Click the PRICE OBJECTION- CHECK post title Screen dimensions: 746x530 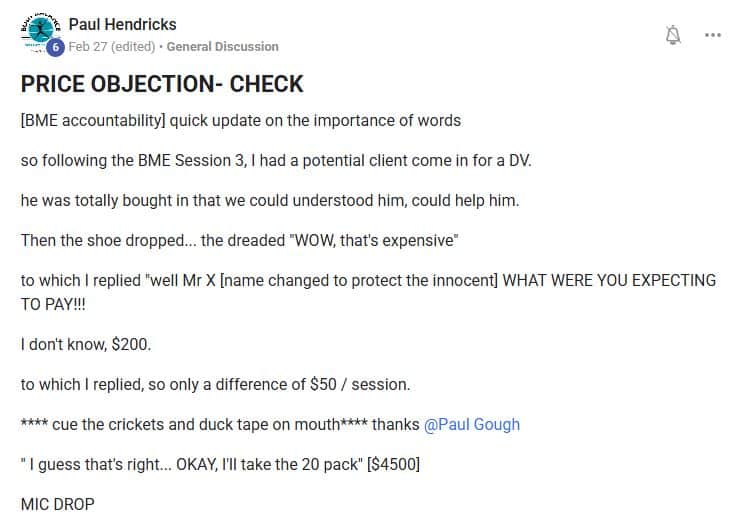162,84
